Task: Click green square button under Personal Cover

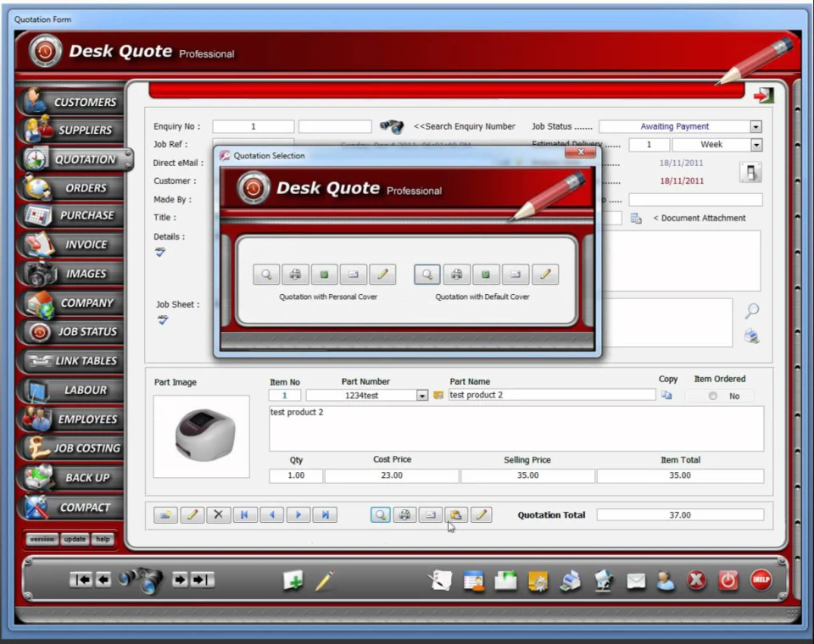Action: pyautogui.click(x=325, y=275)
